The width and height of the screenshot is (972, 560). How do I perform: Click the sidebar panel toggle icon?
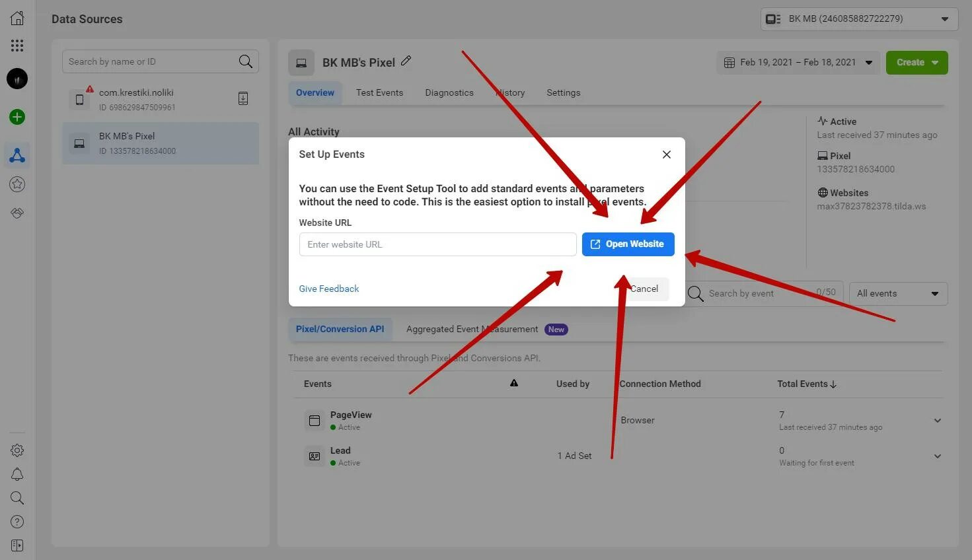(x=17, y=545)
